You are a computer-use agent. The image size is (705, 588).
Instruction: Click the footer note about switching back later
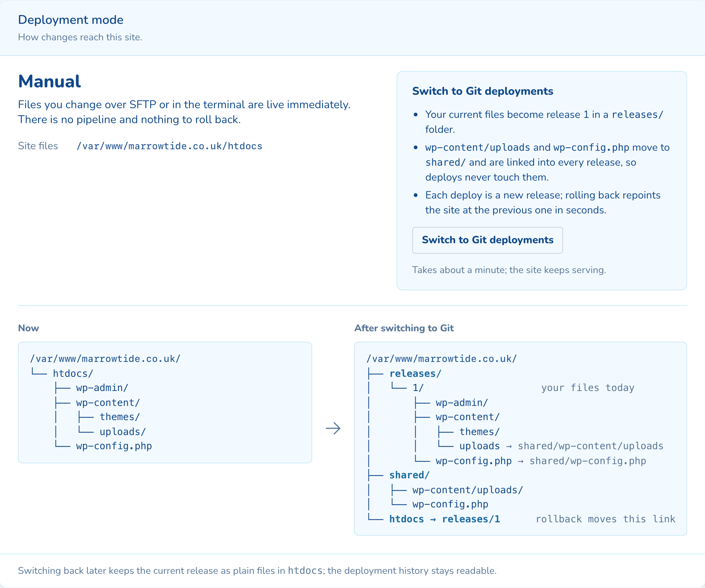(257, 570)
